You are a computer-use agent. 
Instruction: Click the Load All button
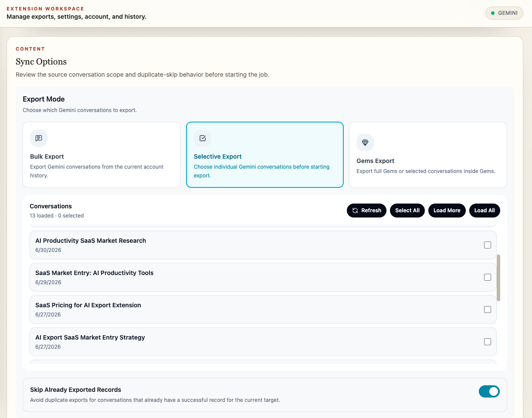[485, 211]
